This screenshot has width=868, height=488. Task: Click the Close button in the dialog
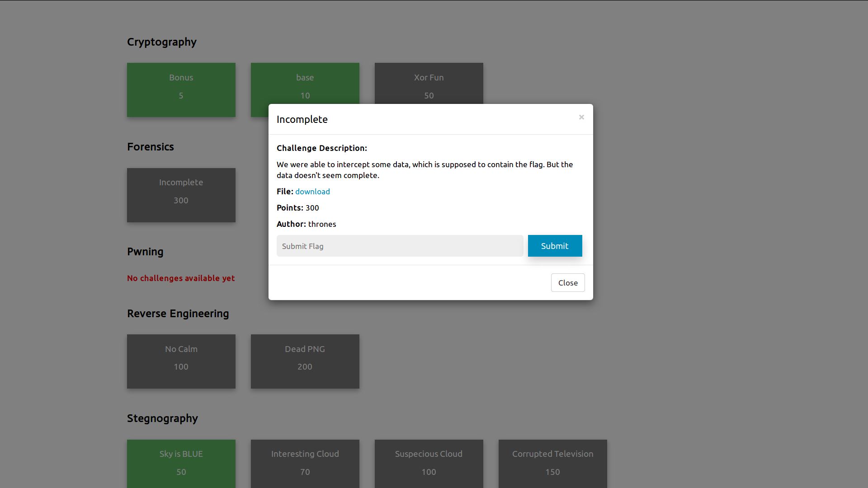567,283
